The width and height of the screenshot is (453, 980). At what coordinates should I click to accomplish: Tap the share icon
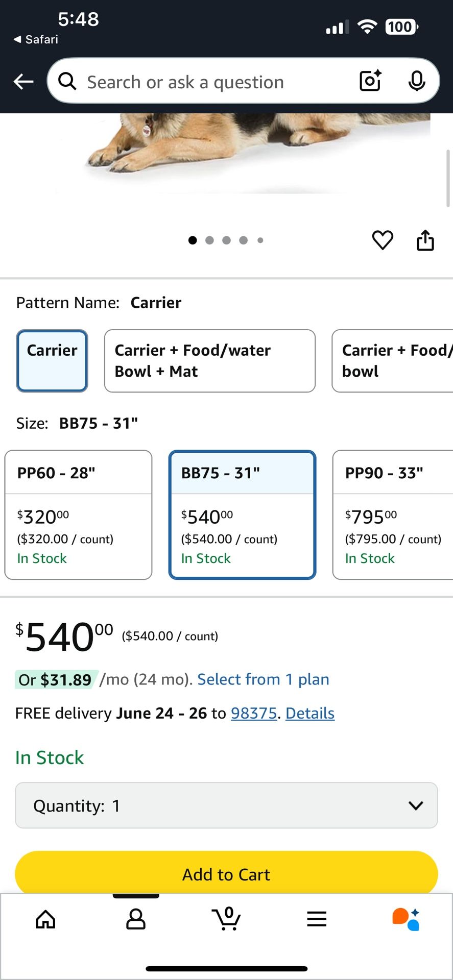[x=425, y=240]
